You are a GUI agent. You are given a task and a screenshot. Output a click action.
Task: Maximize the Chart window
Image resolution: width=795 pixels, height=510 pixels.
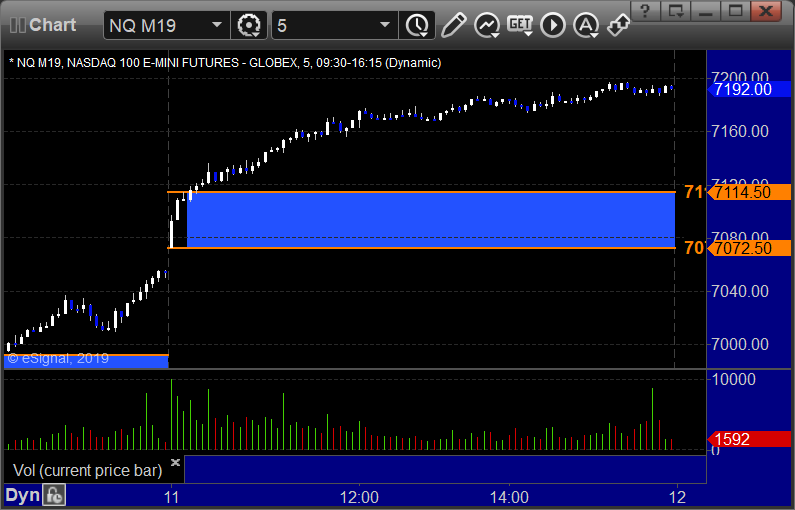[735, 11]
